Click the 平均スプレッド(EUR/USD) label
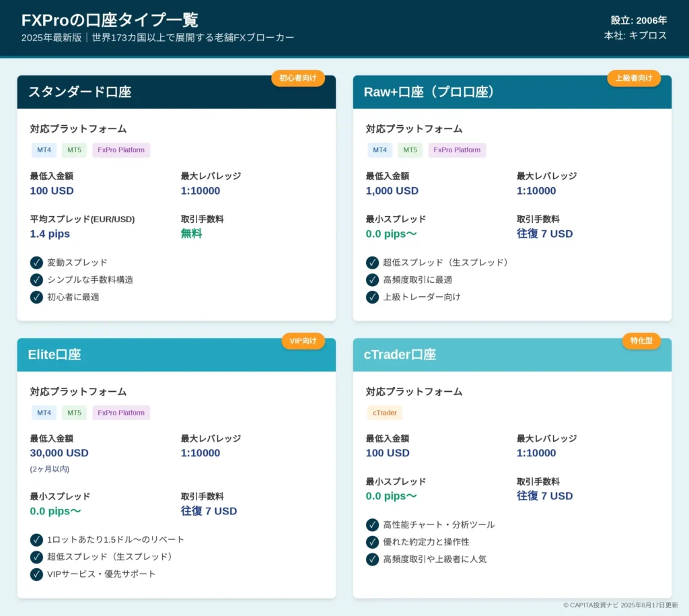The height and width of the screenshot is (616, 689). click(x=82, y=219)
